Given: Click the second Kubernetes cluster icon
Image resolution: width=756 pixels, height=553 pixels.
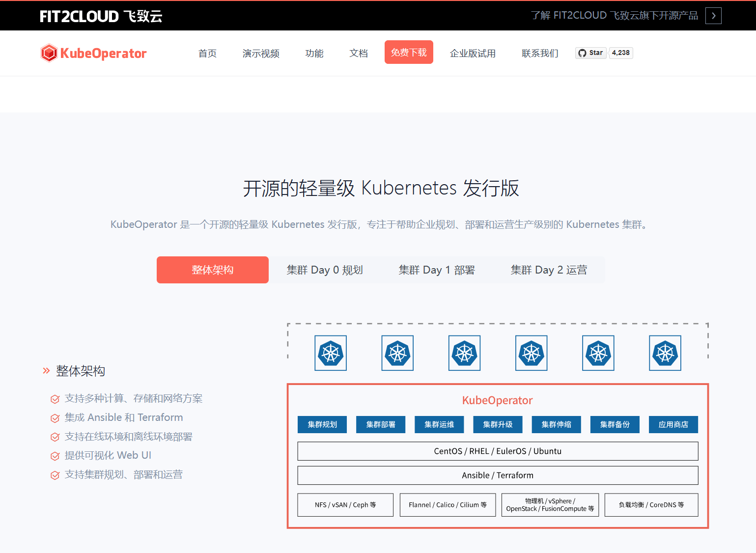Looking at the screenshot, I should [x=397, y=353].
